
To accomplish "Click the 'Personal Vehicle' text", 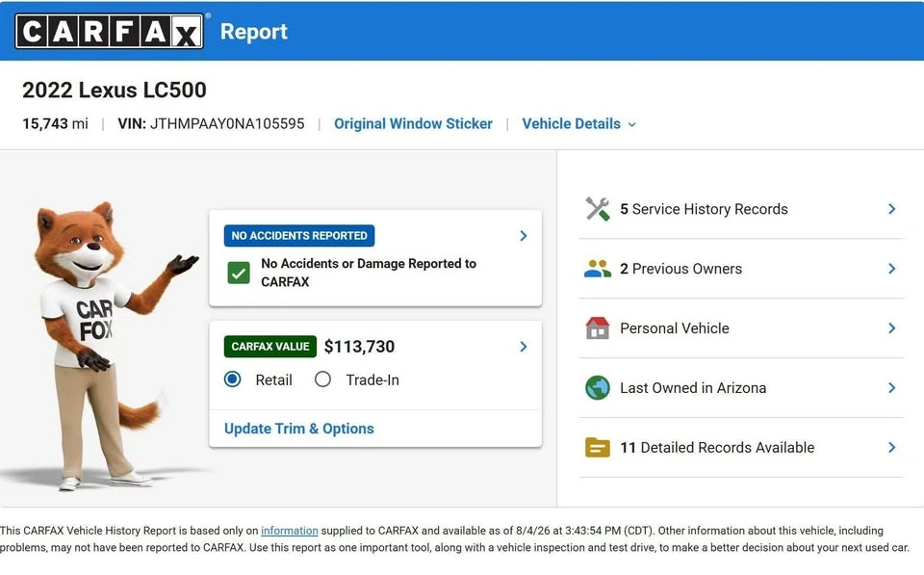I will pos(674,328).
